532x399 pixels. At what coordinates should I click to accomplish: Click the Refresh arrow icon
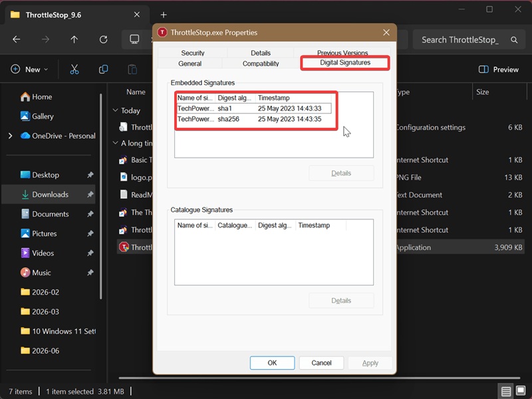coord(104,40)
